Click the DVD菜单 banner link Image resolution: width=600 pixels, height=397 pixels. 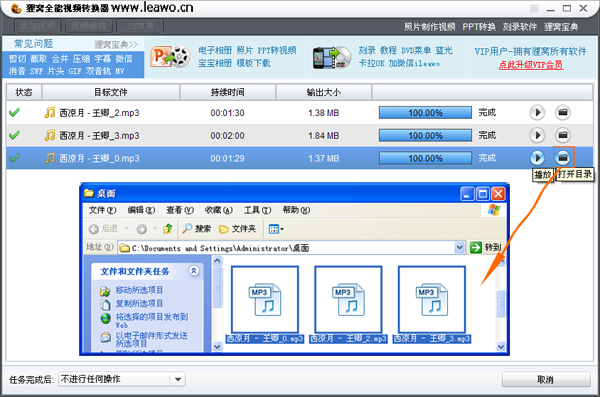[416, 50]
